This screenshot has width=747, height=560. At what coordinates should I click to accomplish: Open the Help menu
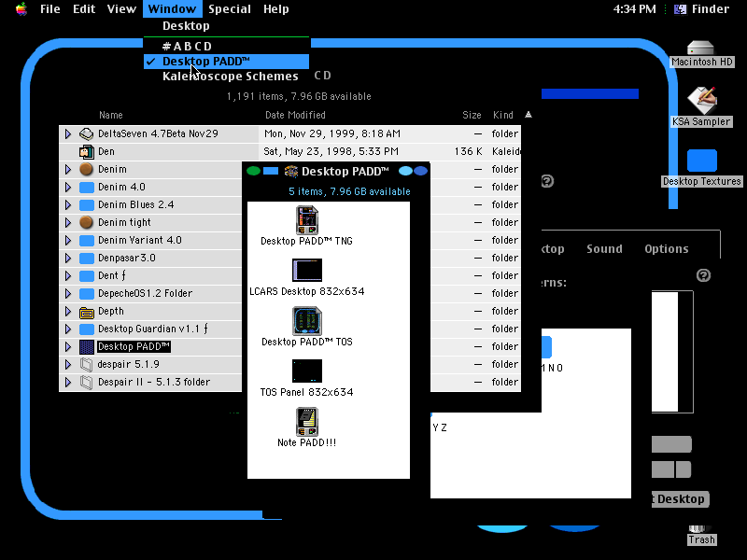[276, 9]
